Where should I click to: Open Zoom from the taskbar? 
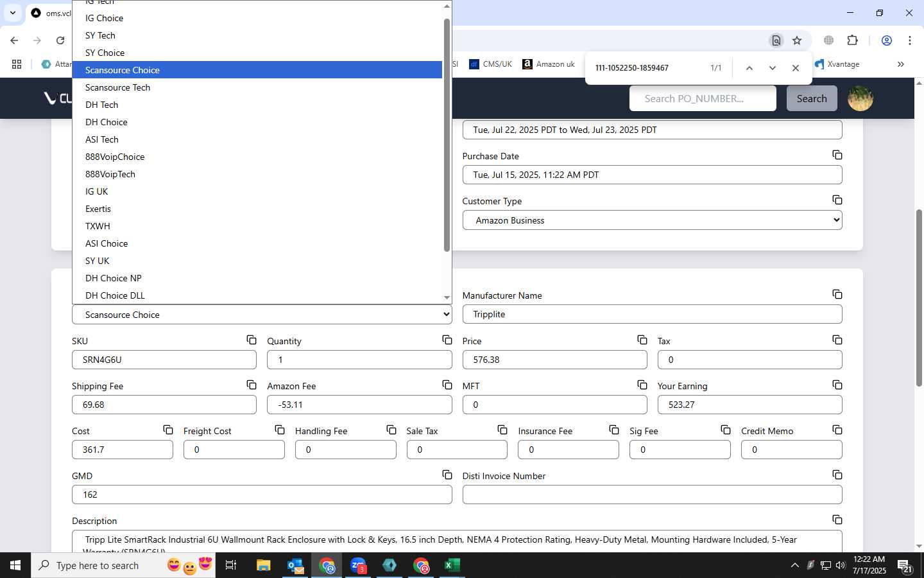pos(358,565)
